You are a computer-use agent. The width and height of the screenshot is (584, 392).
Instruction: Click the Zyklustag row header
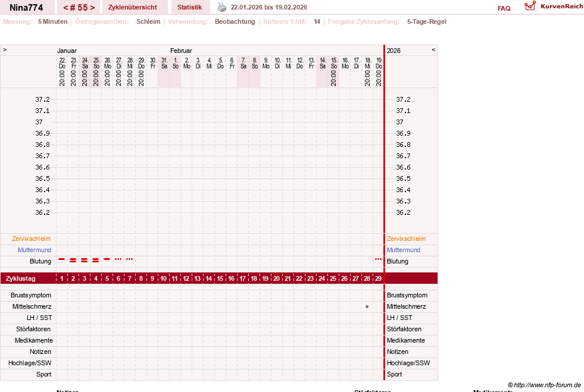pos(20,278)
